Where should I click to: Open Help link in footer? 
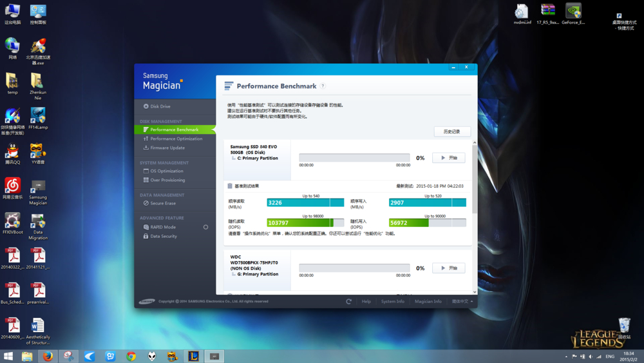click(x=366, y=301)
